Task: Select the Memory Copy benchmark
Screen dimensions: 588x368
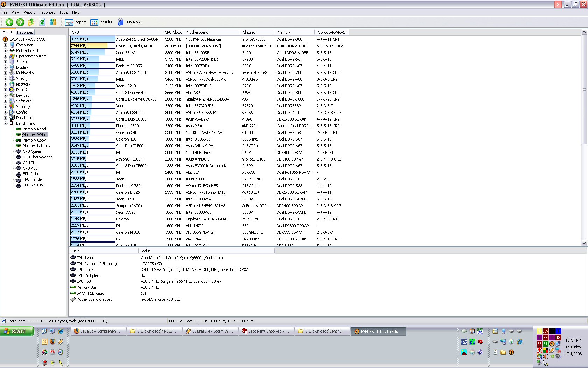Action: tap(34, 140)
